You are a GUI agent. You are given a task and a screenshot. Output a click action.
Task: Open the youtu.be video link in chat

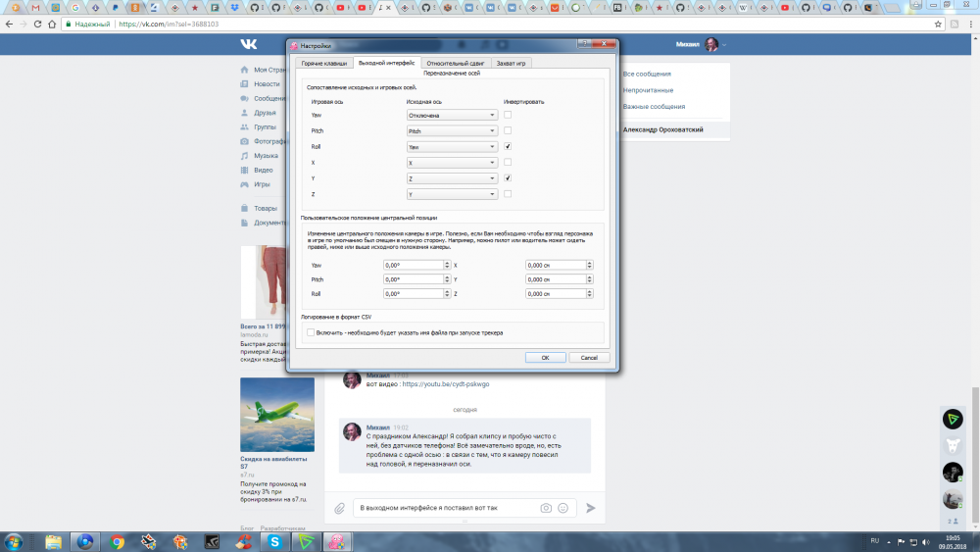(x=446, y=384)
